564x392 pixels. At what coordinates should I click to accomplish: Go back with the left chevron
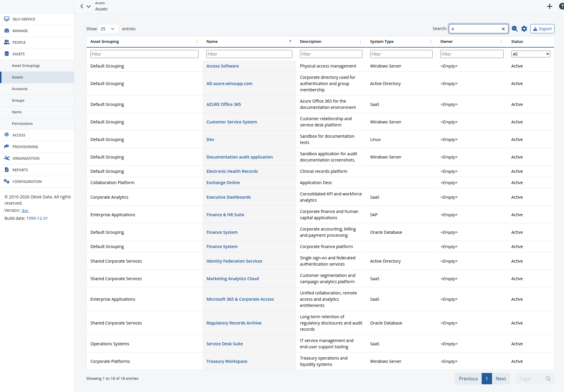pos(82,6)
